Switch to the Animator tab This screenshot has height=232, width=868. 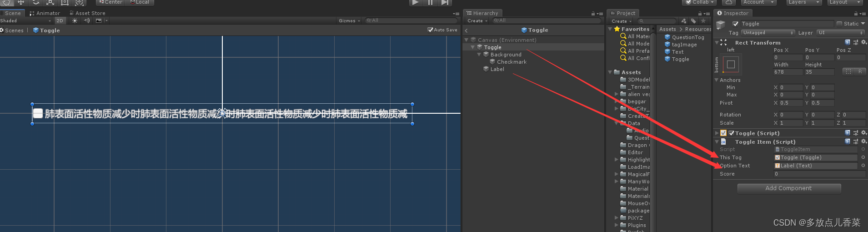pyautogui.click(x=45, y=13)
